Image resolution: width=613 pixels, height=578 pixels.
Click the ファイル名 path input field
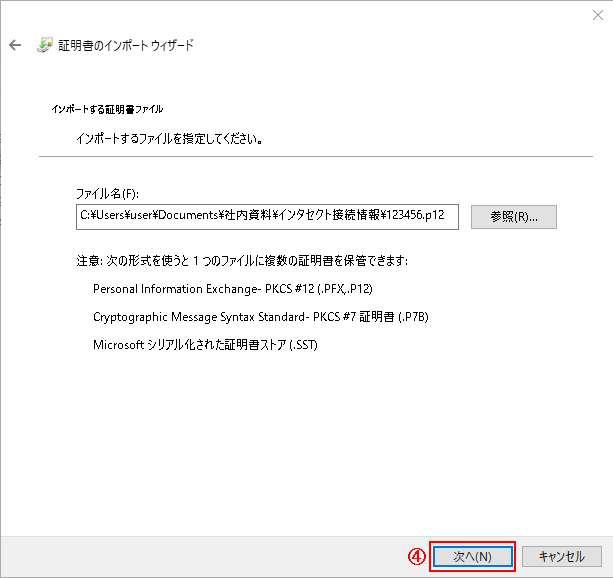click(267, 216)
